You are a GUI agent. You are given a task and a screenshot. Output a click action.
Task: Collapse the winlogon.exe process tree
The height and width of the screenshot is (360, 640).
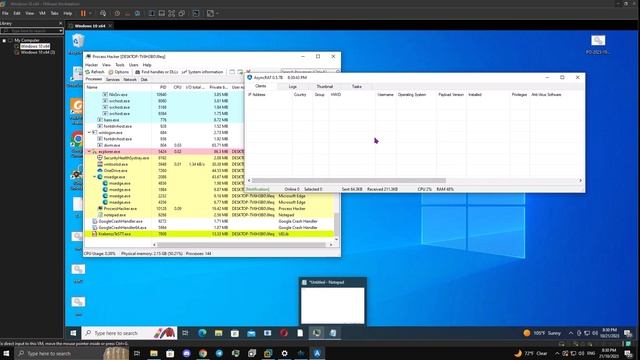(x=89, y=133)
